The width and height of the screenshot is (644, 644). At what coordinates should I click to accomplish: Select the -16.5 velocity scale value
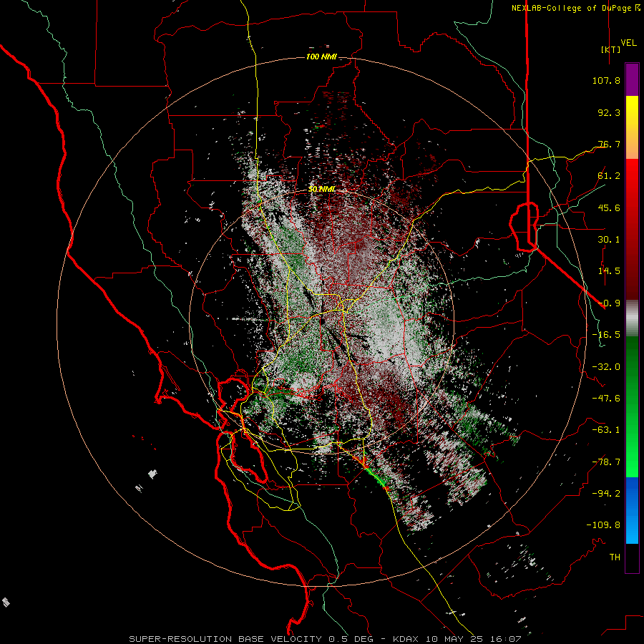pos(606,335)
